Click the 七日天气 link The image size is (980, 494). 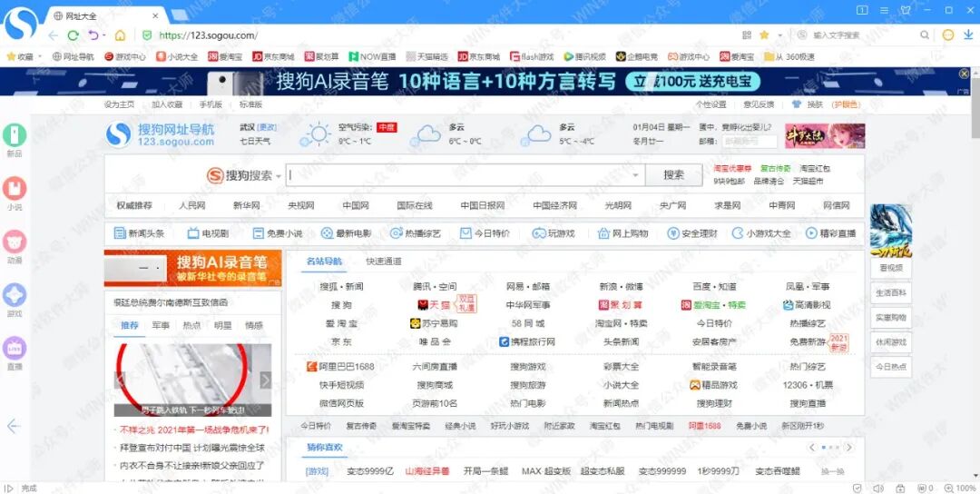click(256, 142)
